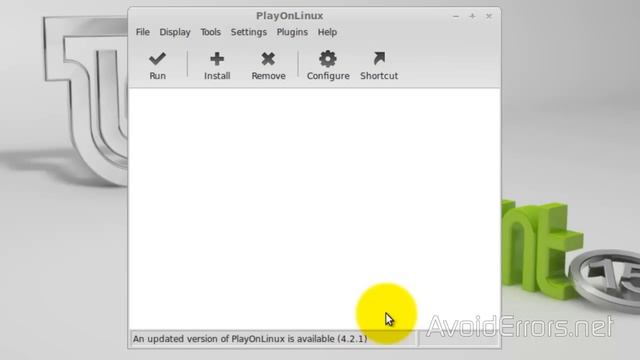This screenshot has height=360, width=640.
Task: Open the Plugins menu
Action: point(292,32)
